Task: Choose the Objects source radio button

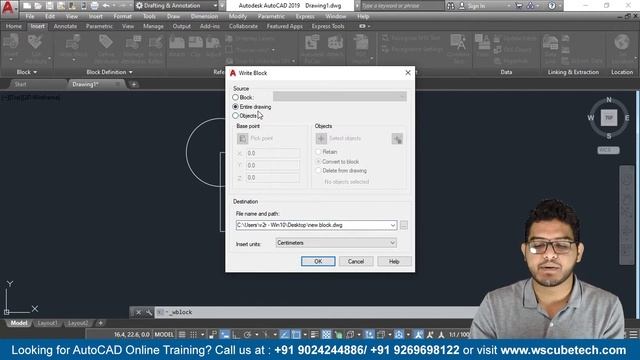Action: point(236,116)
